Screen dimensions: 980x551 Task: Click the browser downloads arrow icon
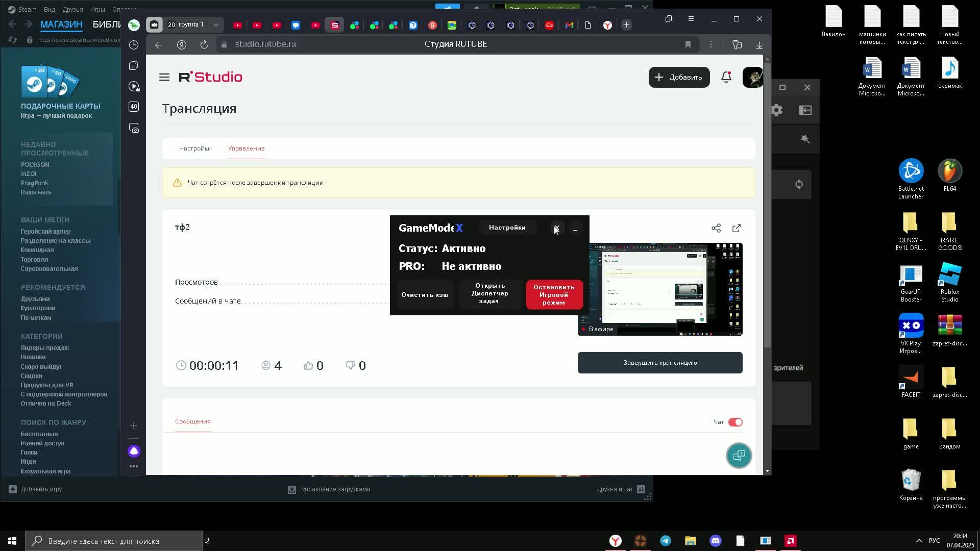click(759, 45)
